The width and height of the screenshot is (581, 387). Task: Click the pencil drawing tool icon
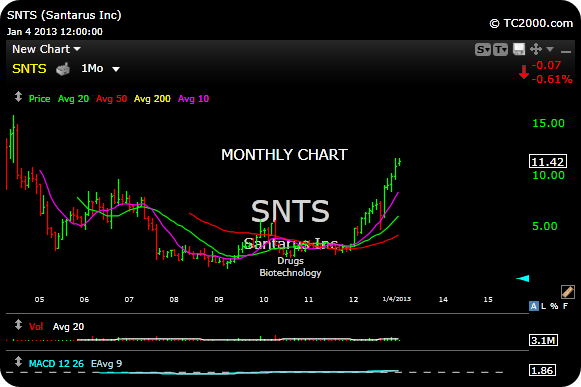pos(568,292)
